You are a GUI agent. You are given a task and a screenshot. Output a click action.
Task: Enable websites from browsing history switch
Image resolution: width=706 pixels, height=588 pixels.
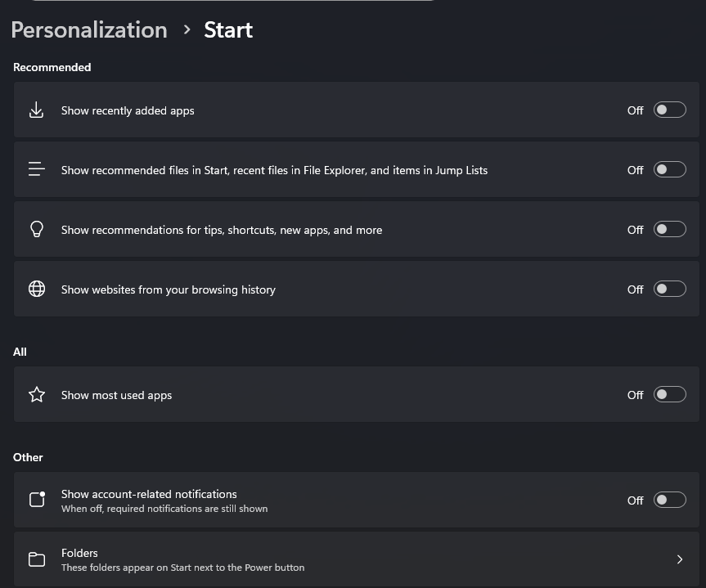pos(669,289)
